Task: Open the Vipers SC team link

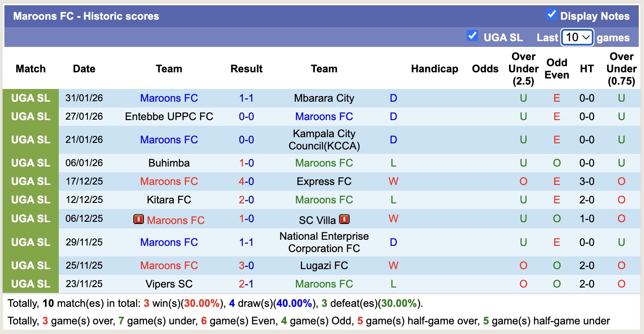Action: click(x=169, y=284)
